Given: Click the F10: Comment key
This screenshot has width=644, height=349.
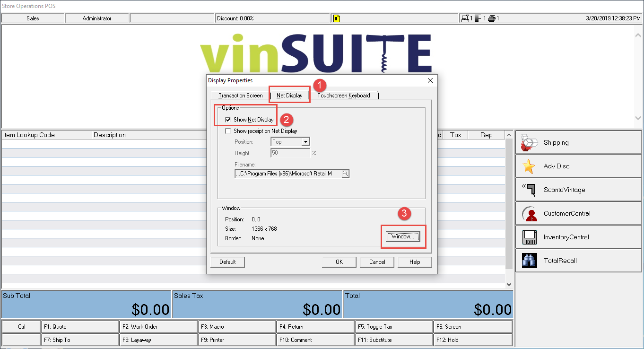Looking at the screenshot, I should click(x=315, y=340).
